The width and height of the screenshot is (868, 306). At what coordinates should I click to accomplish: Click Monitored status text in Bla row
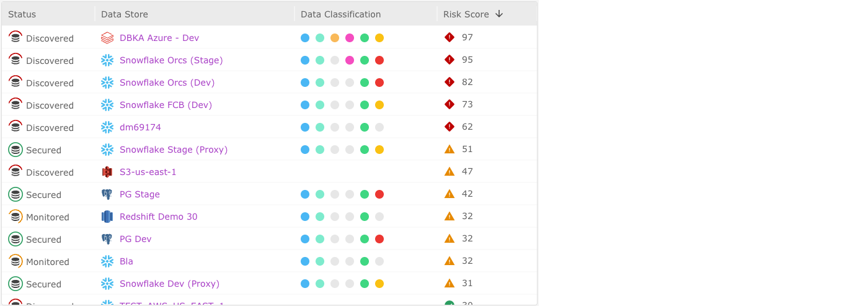[x=48, y=262]
